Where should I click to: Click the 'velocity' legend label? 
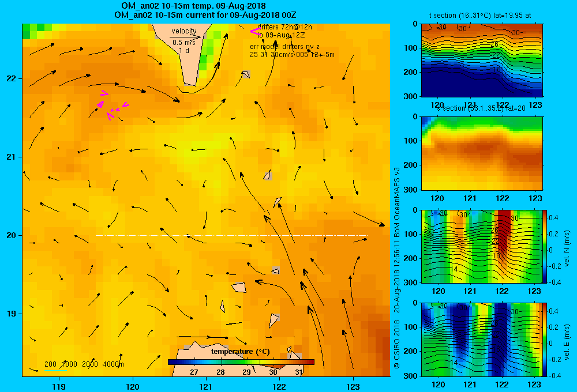(x=184, y=31)
